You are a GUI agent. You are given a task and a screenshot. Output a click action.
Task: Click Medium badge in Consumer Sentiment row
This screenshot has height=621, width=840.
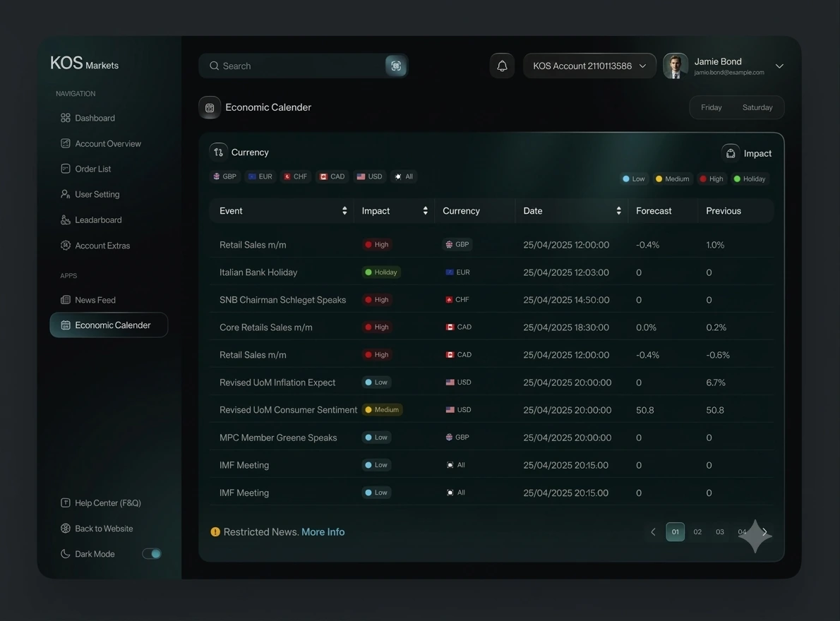tap(383, 410)
